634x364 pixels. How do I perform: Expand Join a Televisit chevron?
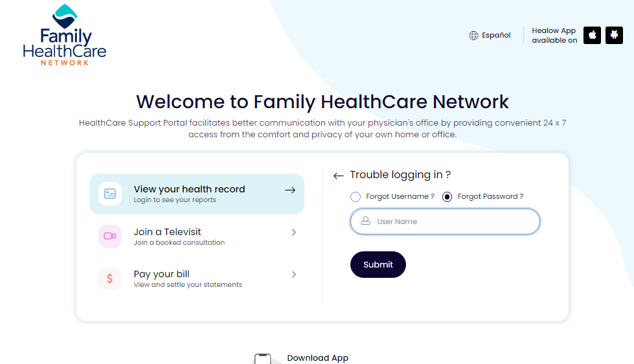(294, 232)
